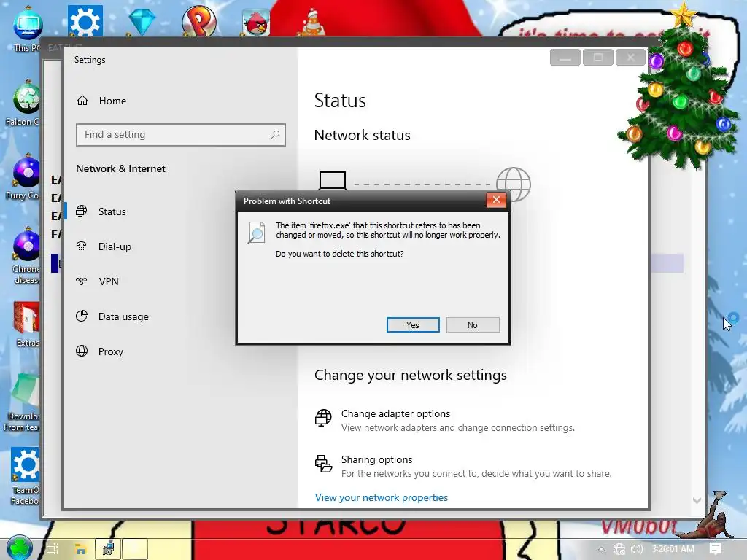Open the Dial-up settings page
The width and height of the screenshot is (747, 560).
(115, 246)
